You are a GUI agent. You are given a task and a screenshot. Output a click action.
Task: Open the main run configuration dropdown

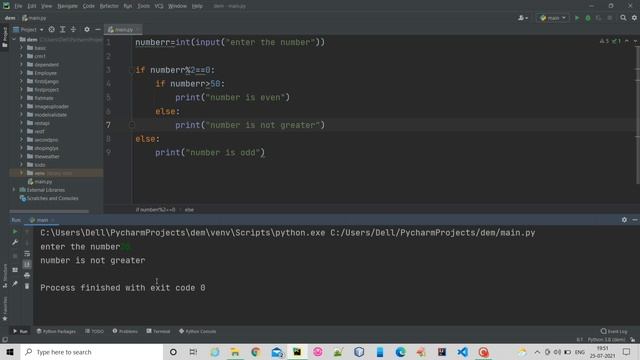click(x=553, y=18)
